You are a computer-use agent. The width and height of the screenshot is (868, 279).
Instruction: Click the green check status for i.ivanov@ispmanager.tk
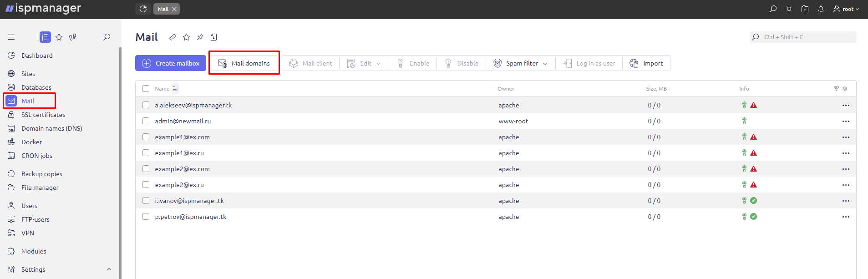pyautogui.click(x=754, y=201)
